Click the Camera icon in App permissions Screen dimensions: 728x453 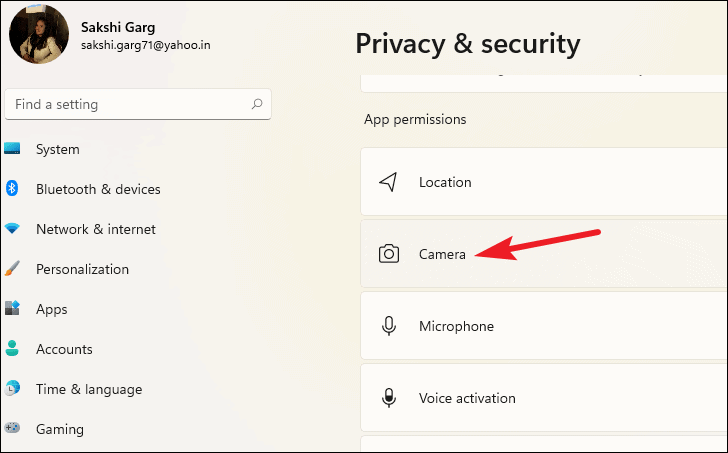coord(389,254)
